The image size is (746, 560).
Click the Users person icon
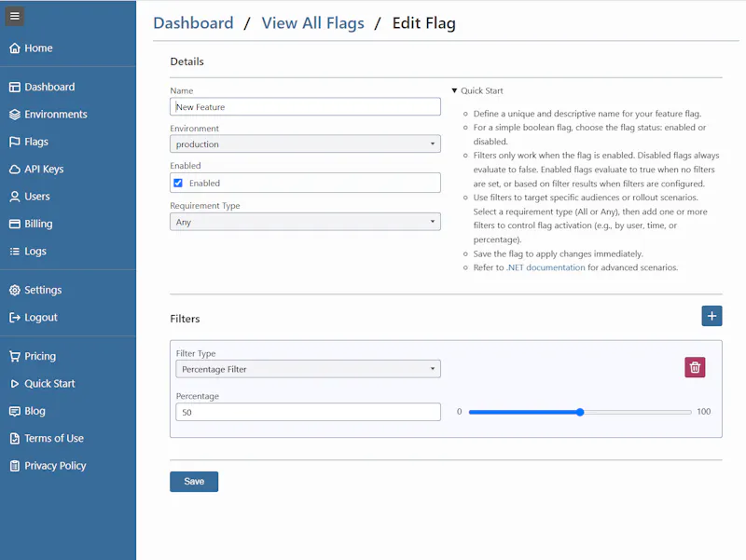point(15,197)
